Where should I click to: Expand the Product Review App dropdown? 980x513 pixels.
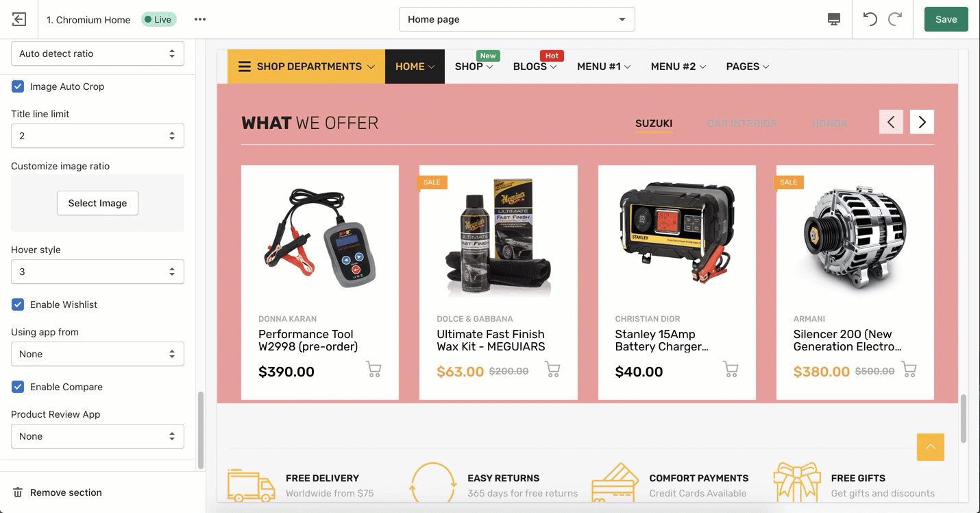point(97,436)
